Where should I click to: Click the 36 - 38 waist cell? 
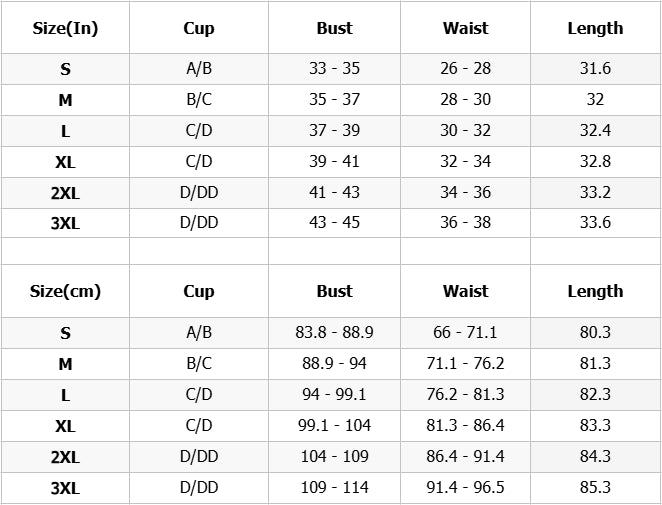coord(465,222)
